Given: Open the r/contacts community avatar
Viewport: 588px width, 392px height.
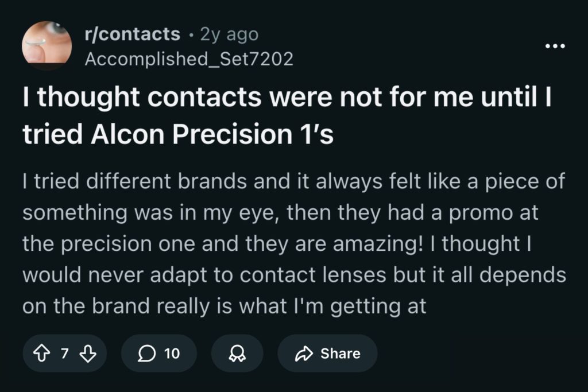Looking at the screenshot, I should 47,45.
